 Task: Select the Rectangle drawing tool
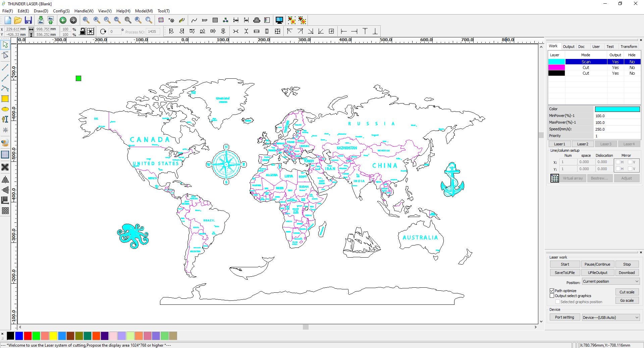click(x=5, y=99)
